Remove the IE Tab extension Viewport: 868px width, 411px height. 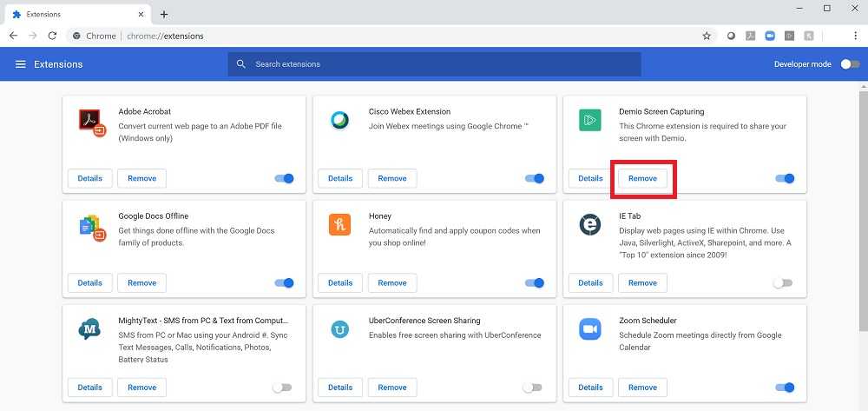click(642, 282)
